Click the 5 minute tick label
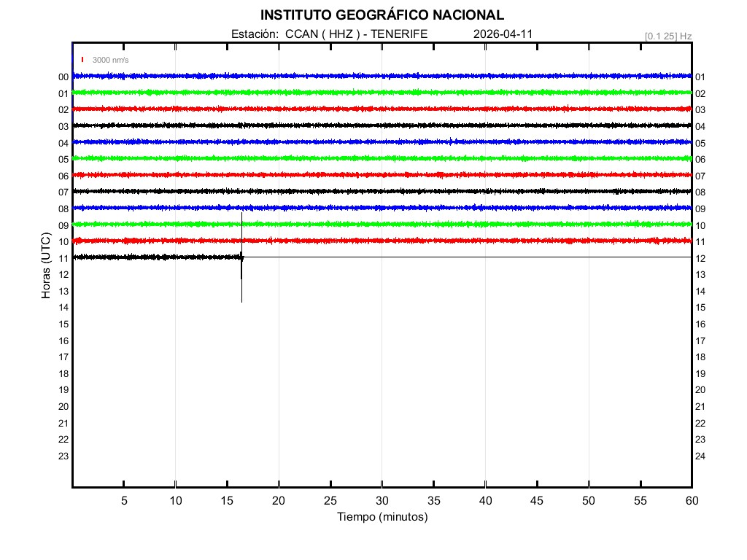 pos(124,501)
